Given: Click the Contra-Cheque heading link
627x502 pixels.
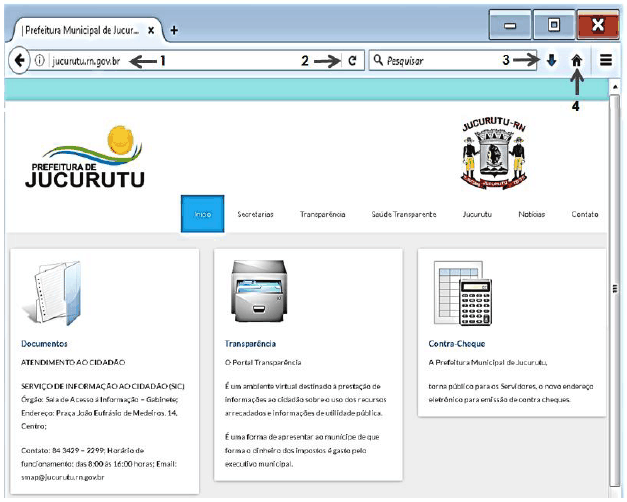Looking at the screenshot, I should coord(457,343).
